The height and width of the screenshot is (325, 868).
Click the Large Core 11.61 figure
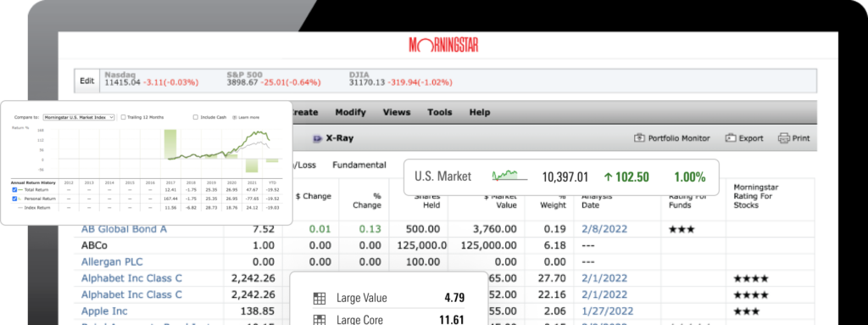click(453, 320)
